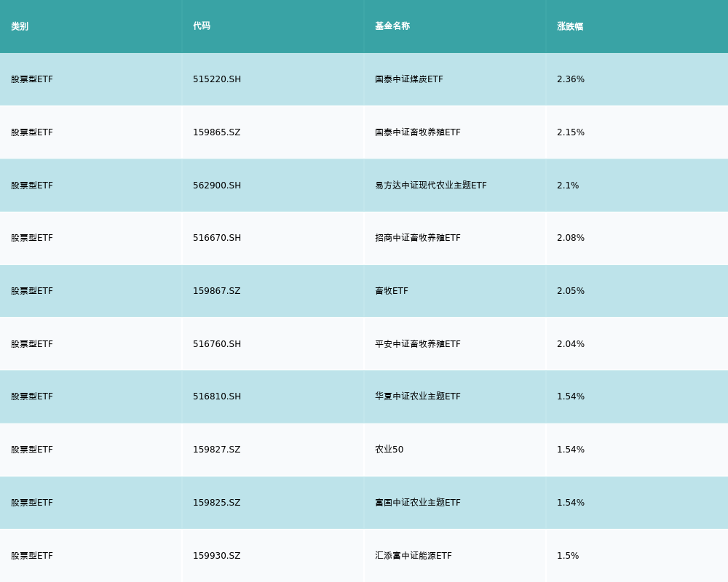This screenshot has width=728, height=582.
Task: Click the 2.15% change value
Action: point(571,132)
